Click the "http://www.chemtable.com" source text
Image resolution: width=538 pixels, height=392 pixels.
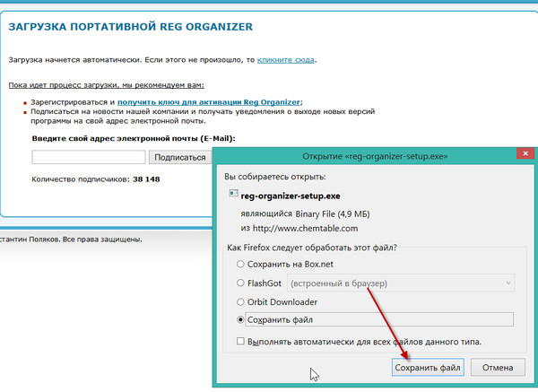[306, 228]
